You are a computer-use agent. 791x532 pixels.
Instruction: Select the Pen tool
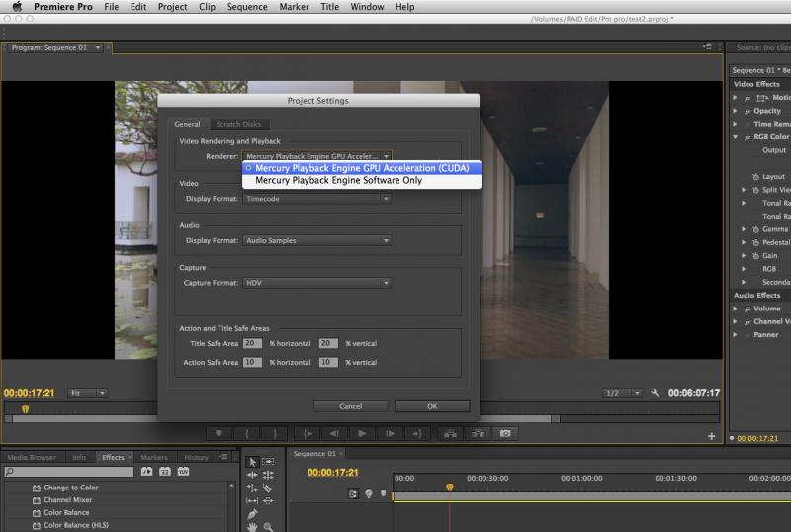[x=253, y=514]
